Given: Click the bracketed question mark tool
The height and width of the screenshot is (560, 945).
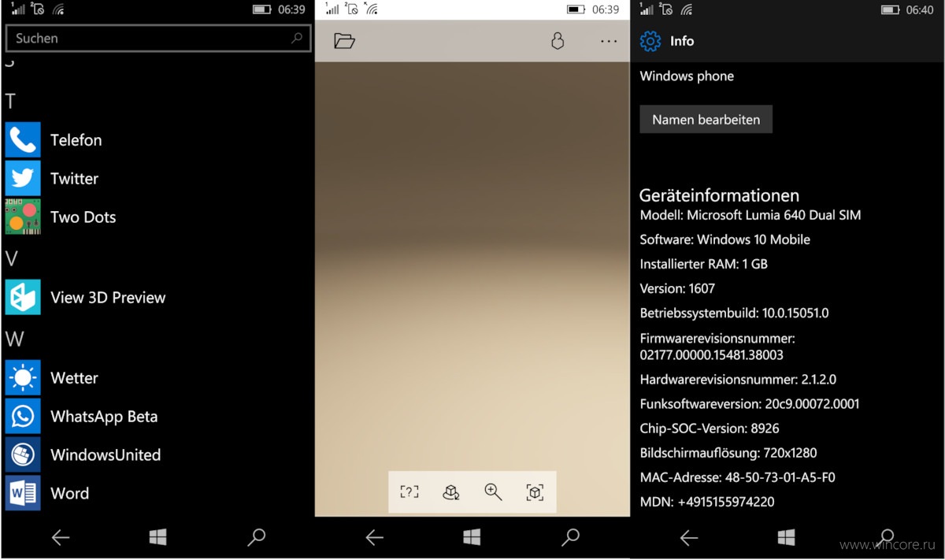Looking at the screenshot, I should coord(409,492).
